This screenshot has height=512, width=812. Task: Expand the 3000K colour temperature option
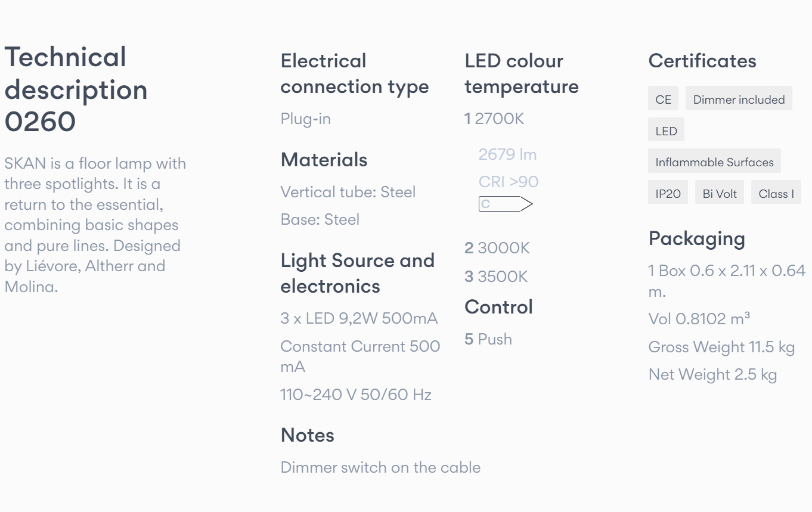click(x=497, y=248)
